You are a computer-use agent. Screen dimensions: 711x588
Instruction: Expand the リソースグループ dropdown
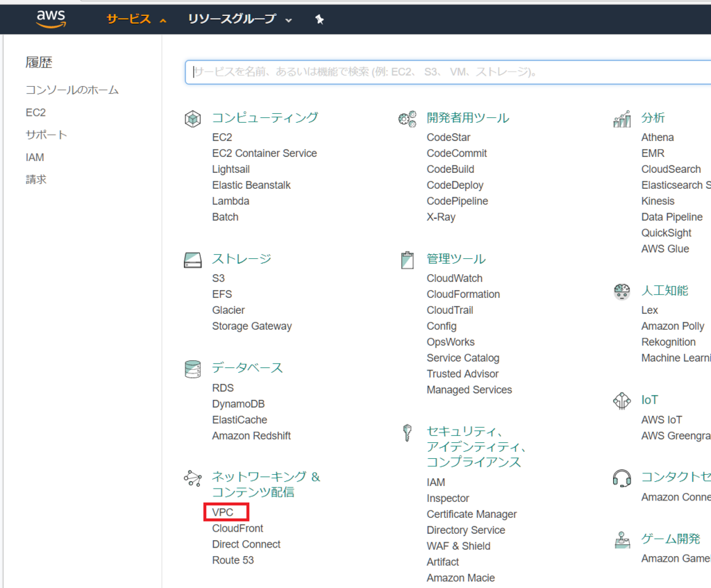click(240, 19)
